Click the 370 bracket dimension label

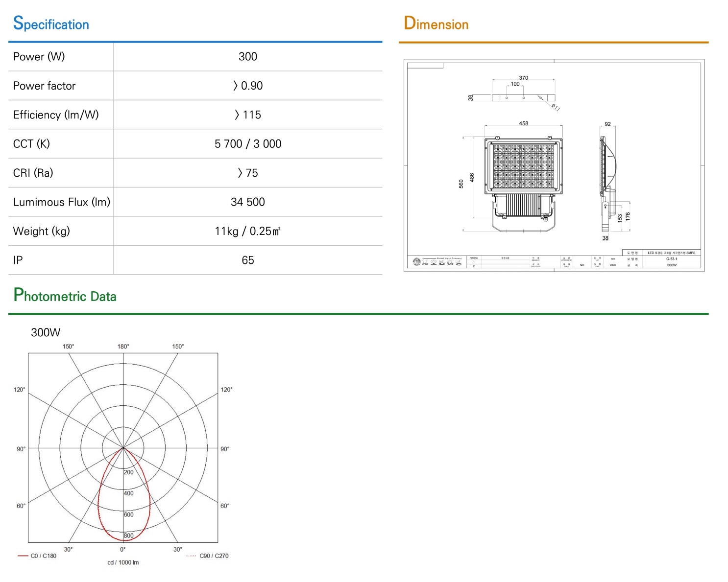pos(524,78)
